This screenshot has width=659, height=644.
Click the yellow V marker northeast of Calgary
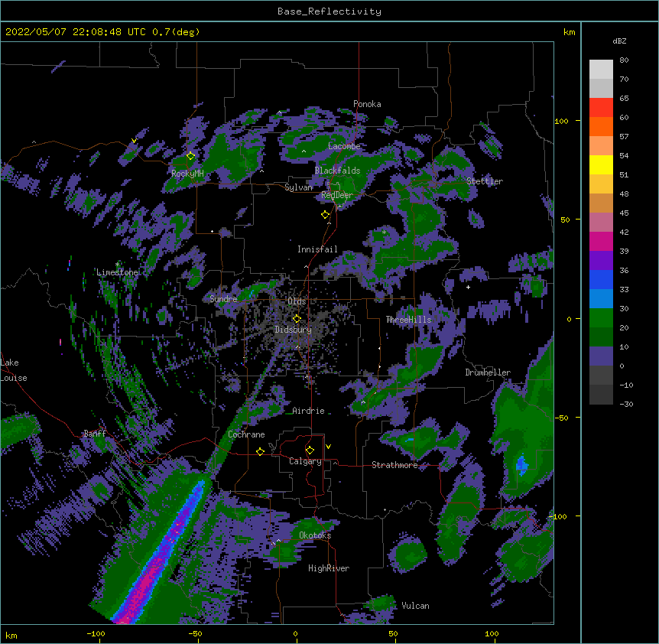pyautogui.click(x=328, y=447)
